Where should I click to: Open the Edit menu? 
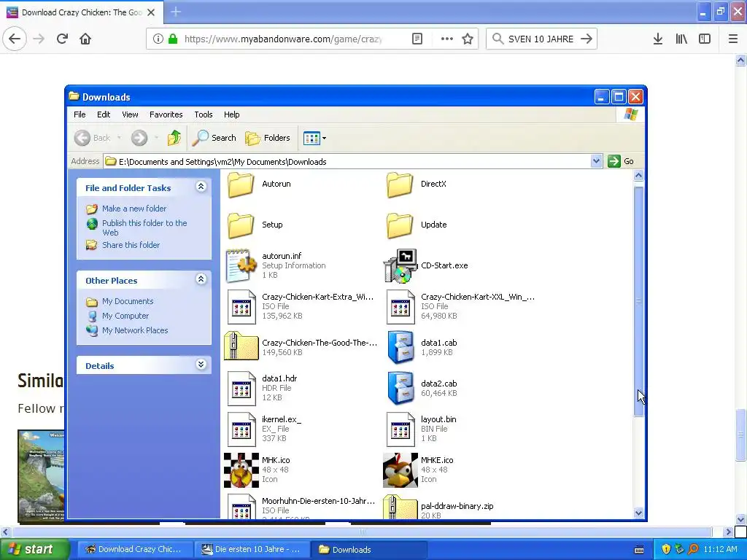tap(104, 114)
